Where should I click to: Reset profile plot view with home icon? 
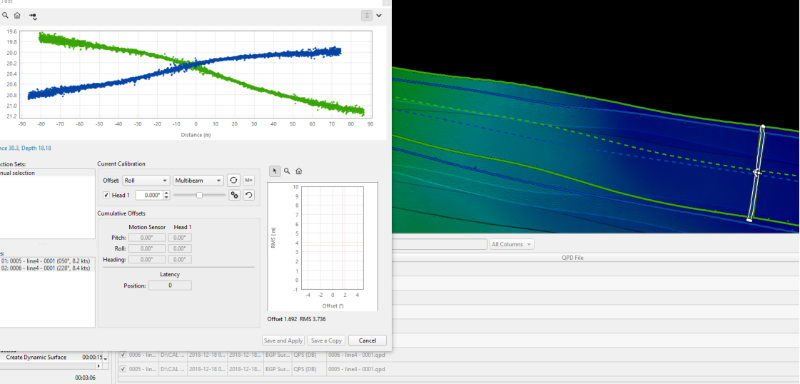17,15
